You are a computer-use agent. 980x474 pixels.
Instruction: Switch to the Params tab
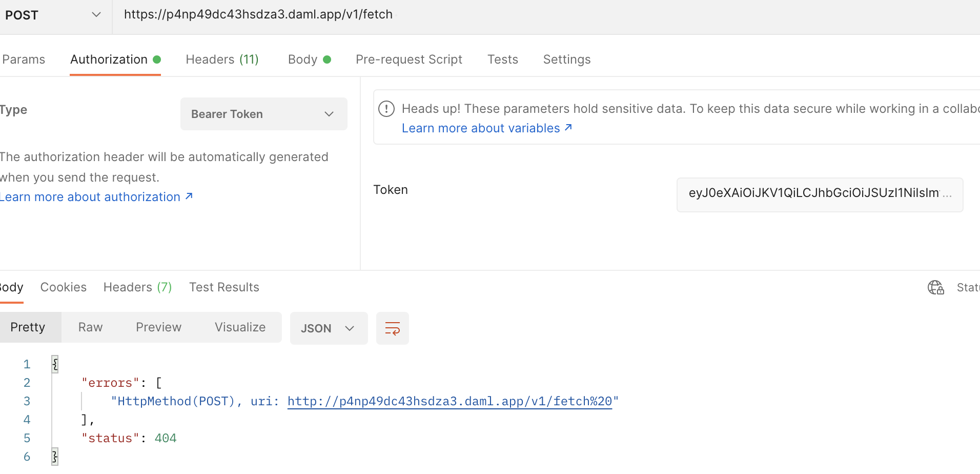pyautogui.click(x=24, y=60)
